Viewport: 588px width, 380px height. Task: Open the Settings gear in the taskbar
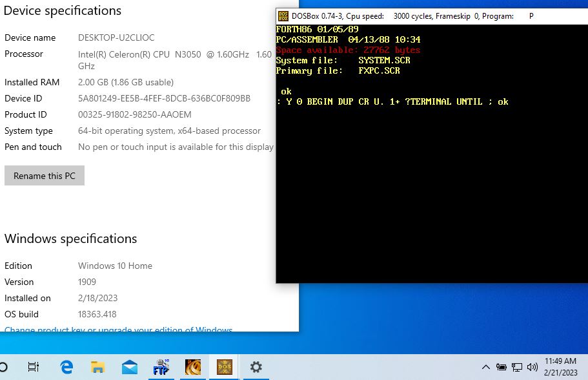pos(256,367)
